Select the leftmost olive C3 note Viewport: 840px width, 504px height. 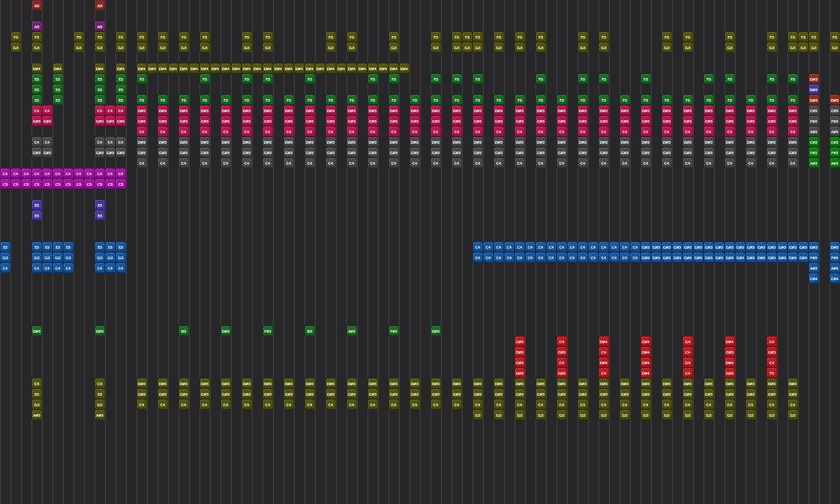(x=37, y=383)
